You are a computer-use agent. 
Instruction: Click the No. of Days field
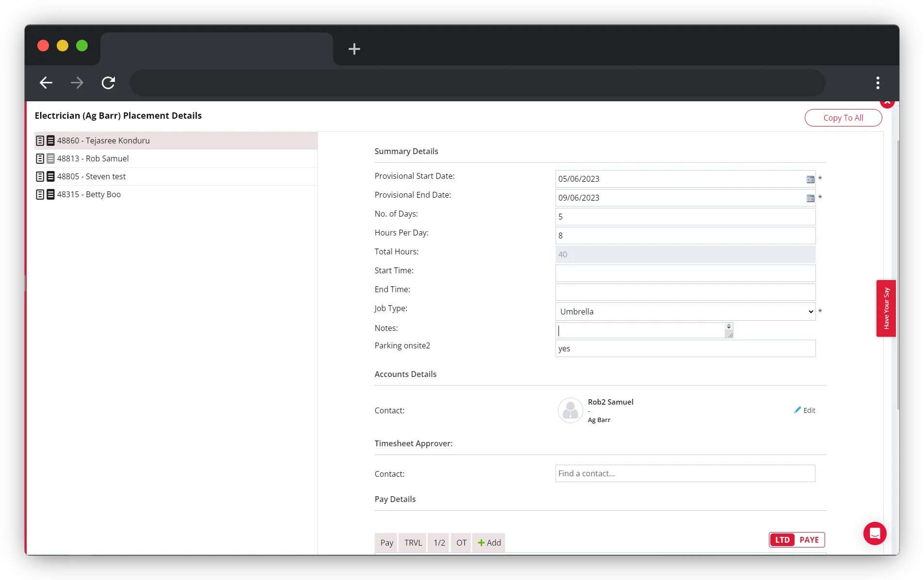685,217
